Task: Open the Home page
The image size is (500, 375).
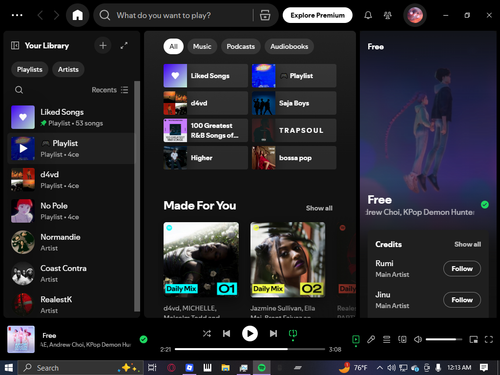Action: point(78,15)
